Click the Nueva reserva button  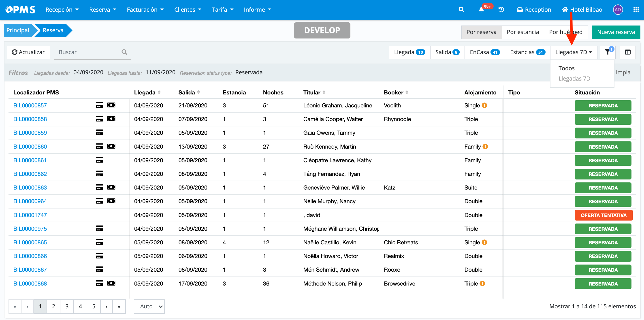pyautogui.click(x=616, y=32)
